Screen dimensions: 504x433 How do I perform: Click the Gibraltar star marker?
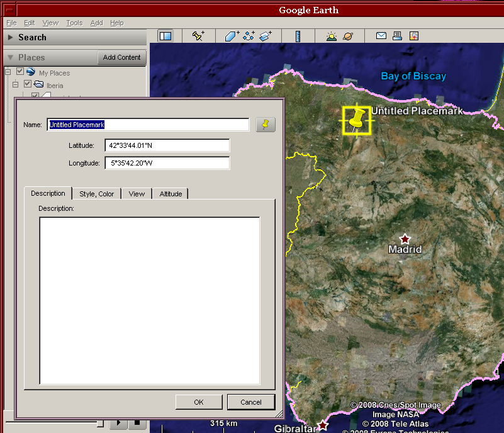323,425
